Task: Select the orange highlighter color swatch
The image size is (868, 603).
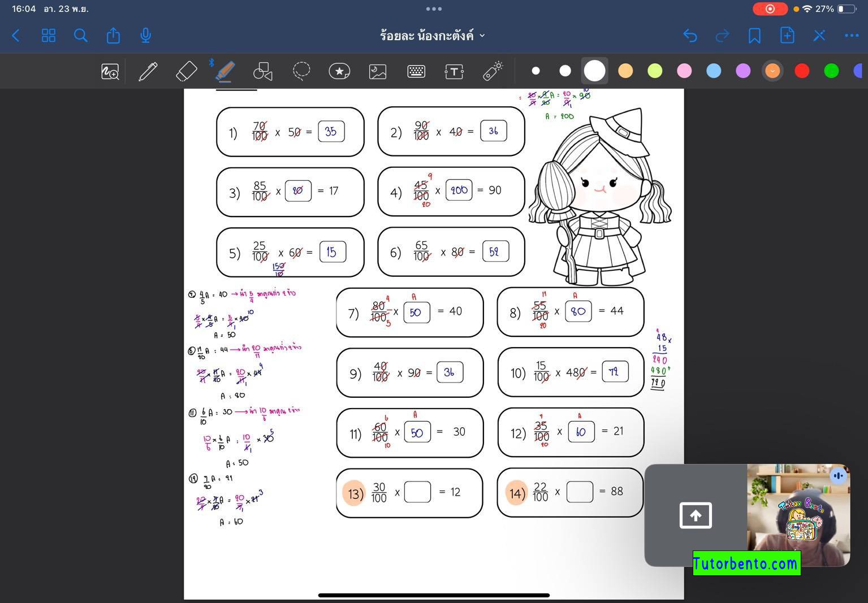Action: pyautogui.click(x=625, y=71)
